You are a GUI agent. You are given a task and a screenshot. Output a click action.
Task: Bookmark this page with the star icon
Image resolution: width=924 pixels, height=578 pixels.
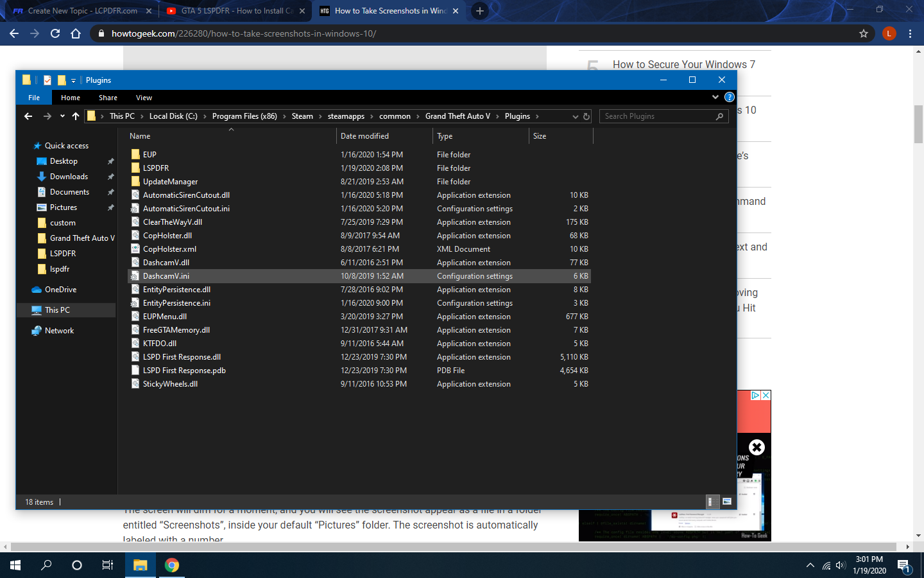tap(864, 33)
